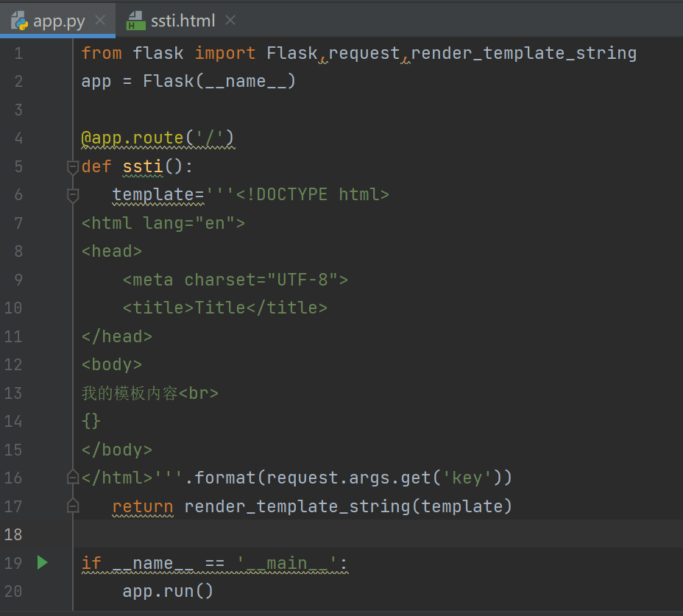Image resolution: width=683 pixels, height=616 pixels.
Task: Run the script using the green gutter arrow
Action: click(42, 562)
